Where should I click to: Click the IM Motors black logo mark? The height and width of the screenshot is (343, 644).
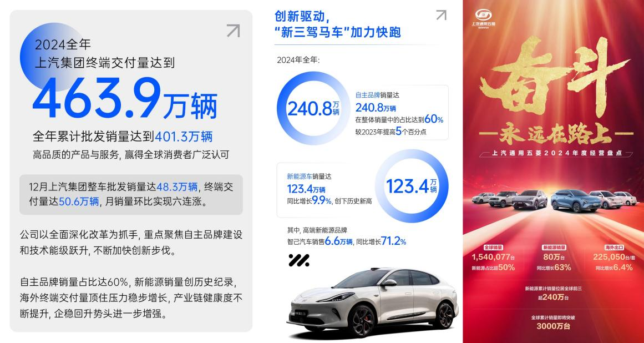pyautogui.click(x=299, y=260)
